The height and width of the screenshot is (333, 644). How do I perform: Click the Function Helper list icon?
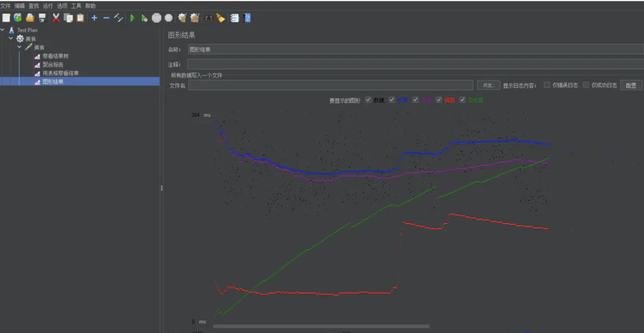click(234, 18)
